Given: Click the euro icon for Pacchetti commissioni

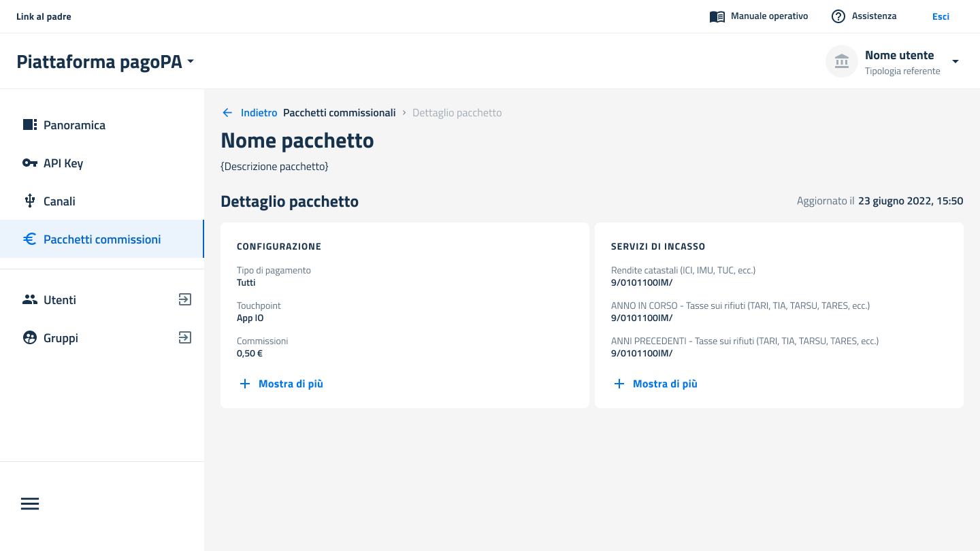Looking at the screenshot, I should pos(30,239).
